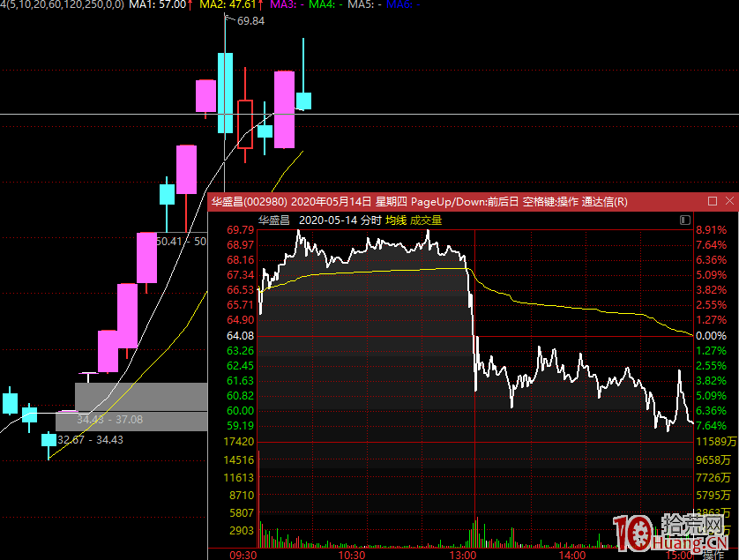Click the 34.43 - 37.08 gap label
The image size is (739, 560).
(x=110, y=420)
